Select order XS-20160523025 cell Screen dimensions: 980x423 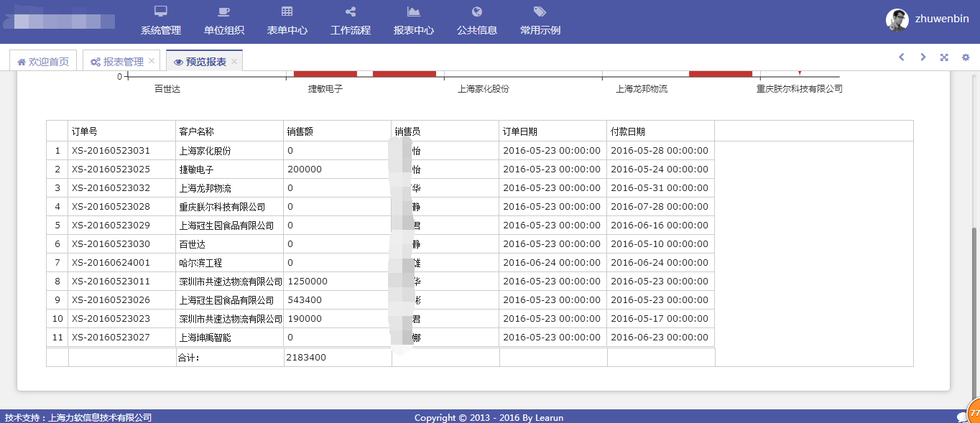click(122, 169)
